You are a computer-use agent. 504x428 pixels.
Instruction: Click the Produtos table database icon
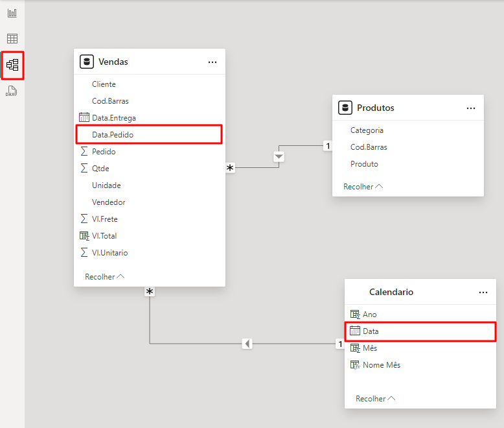point(345,108)
